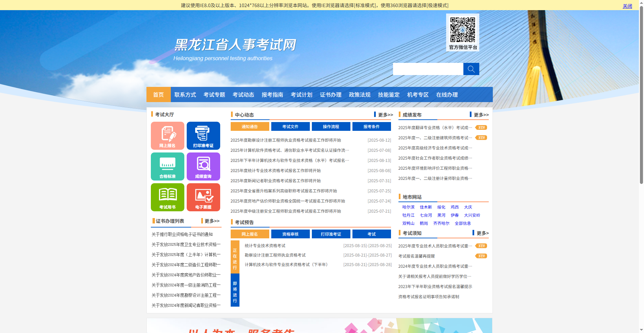Click the official WeChat QR code
This screenshot has height=333, width=644.
(x=462, y=30)
